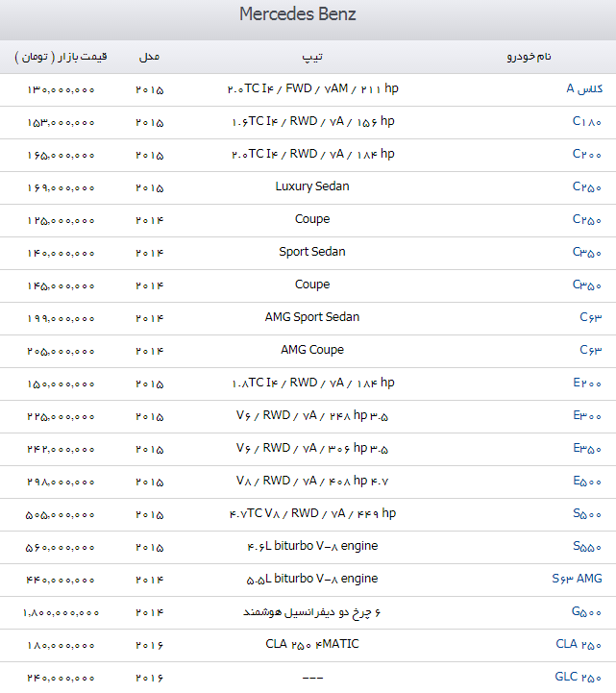Select the price ۱۶۵,۰۰۰,۰۰۰ cell
This screenshot has height=693, width=616.
tap(61, 155)
